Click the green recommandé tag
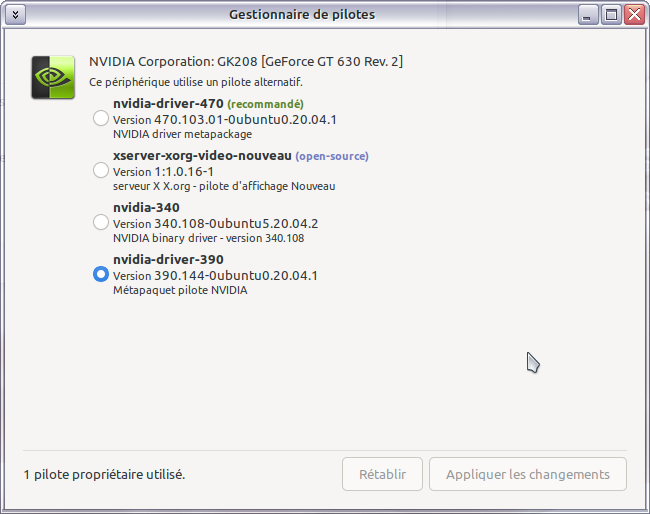650x514 pixels. coord(265,104)
